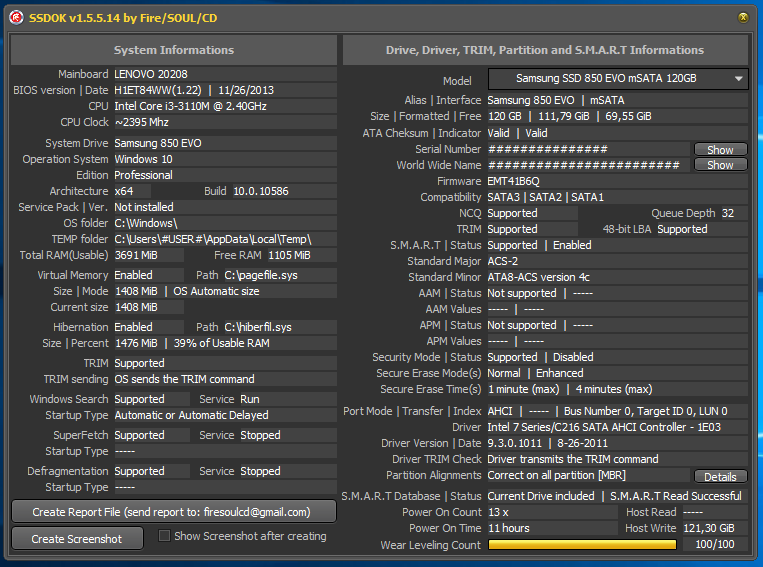Select Firmware EMT41B6Q value
The height and width of the screenshot is (567, 763).
pos(513,181)
